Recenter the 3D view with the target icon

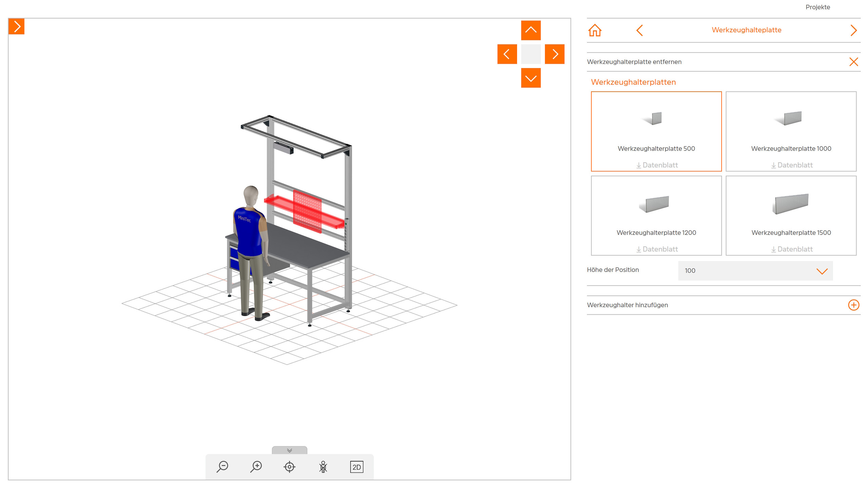289,467
